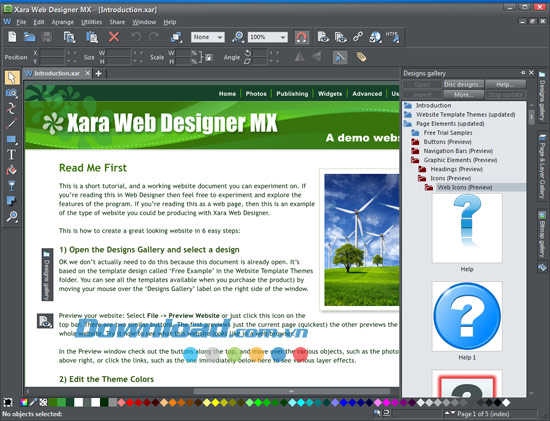Click the Flip vertical icon
This screenshot has width=550, height=421.
tap(316, 57)
